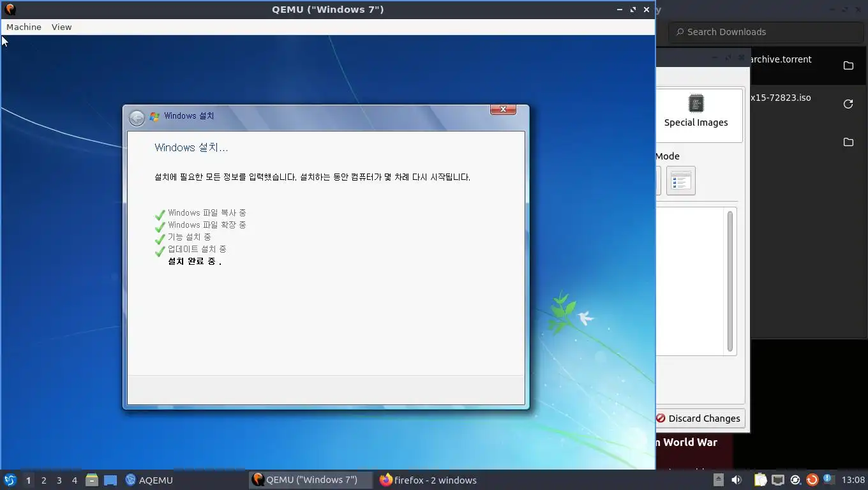Select QEMU ("Windows 7") taskbar entry
868x490 pixels.
pos(310,480)
